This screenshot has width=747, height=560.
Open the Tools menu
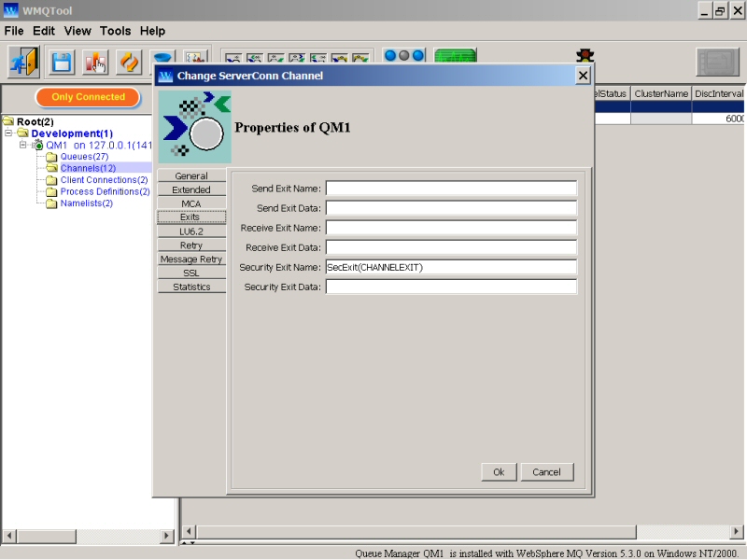coord(115,31)
